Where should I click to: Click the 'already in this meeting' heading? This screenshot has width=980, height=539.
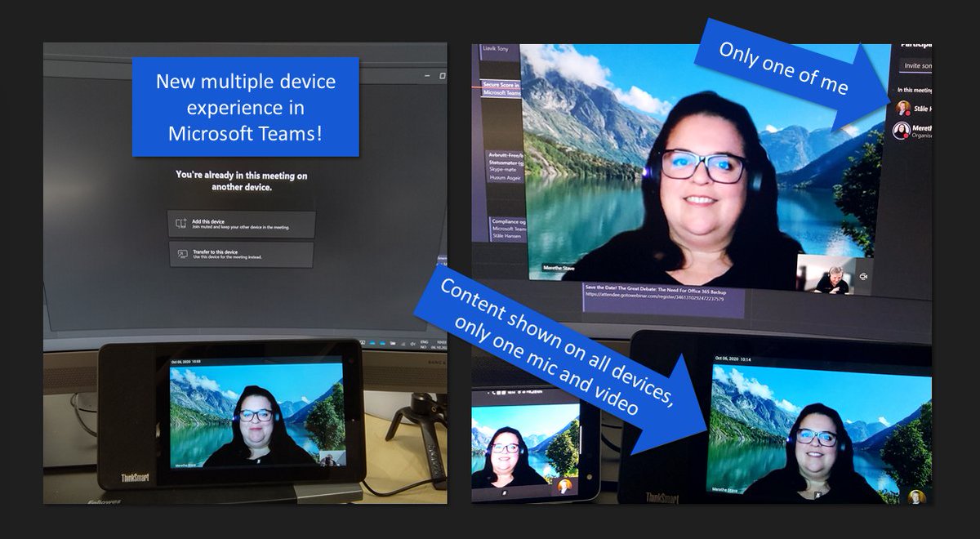(x=242, y=180)
